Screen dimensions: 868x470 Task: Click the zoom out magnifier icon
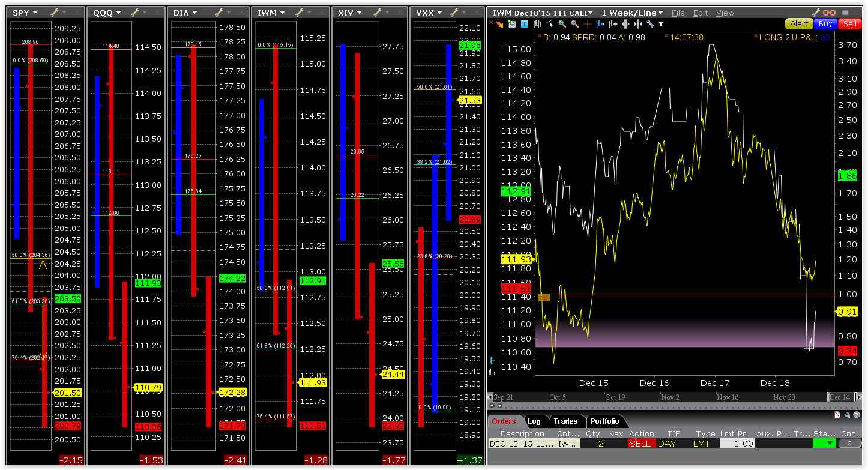click(x=574, y=24)
